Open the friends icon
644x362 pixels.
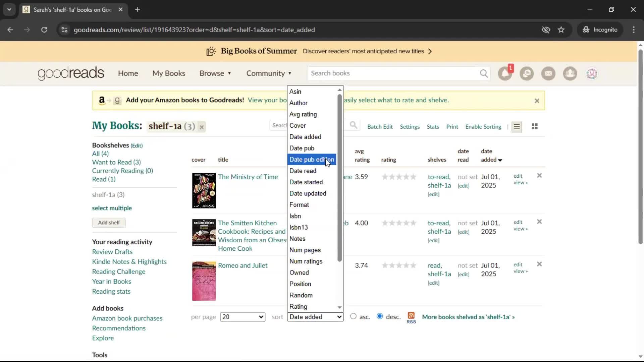click(x=570, y=73)
